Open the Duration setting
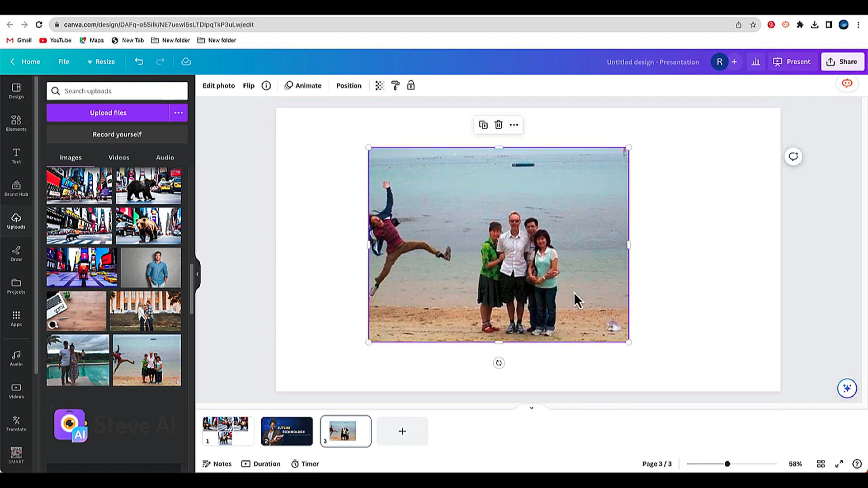The image size is (868, 488). [261, 464]
